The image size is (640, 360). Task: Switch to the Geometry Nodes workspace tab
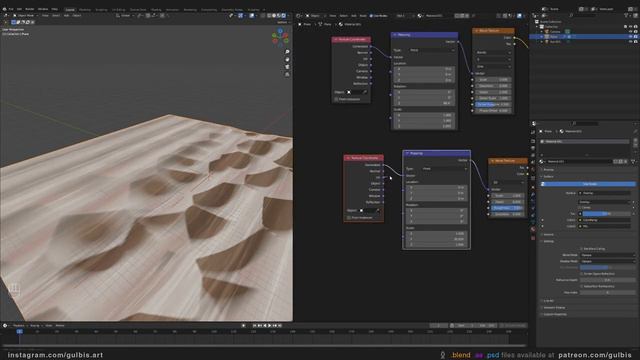pos(232,9)
